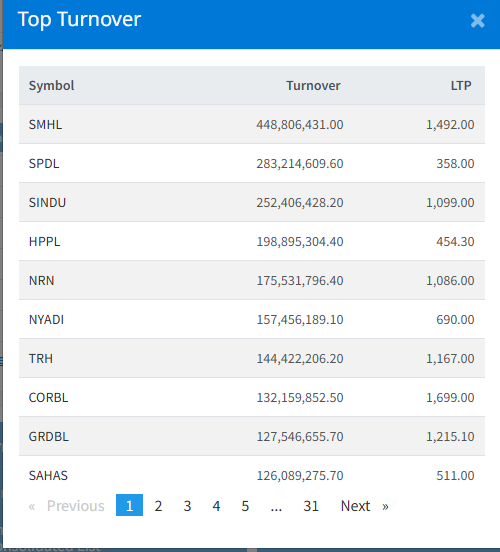Image resolution: width=500 pixels, height=552 pixels.
Task: Choose the SAHAS row
Action: click(x=252, y=475)
